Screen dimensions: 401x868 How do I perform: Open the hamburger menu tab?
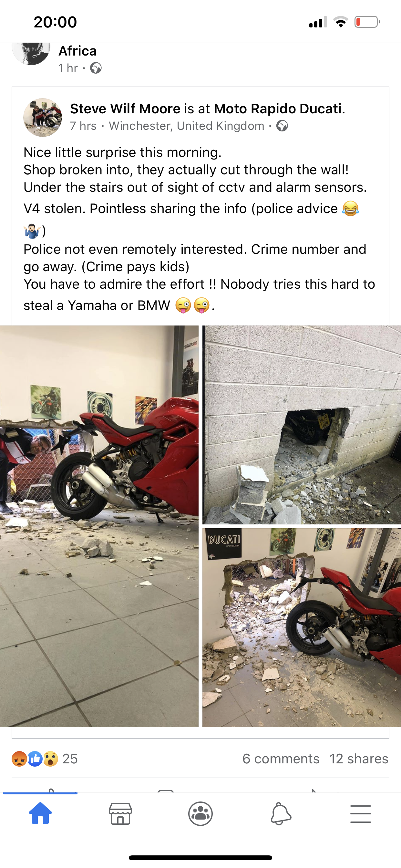[361, 814]
